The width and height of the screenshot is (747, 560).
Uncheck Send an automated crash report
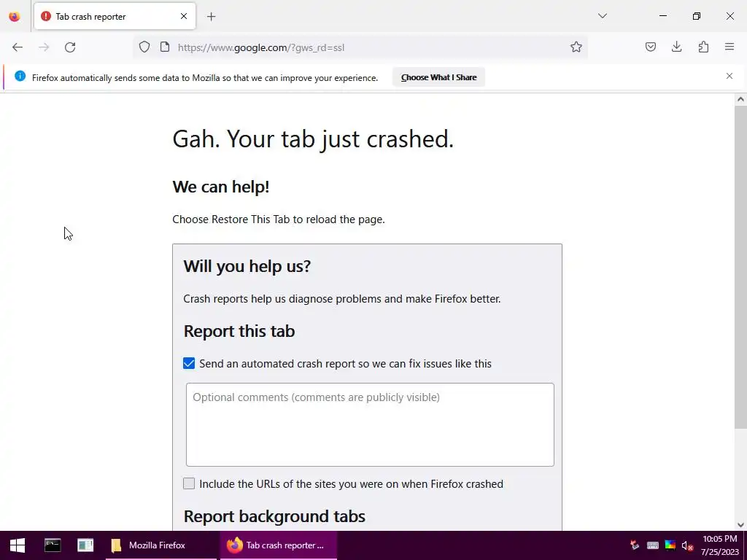pyautogui.click(x=189, y=363)
